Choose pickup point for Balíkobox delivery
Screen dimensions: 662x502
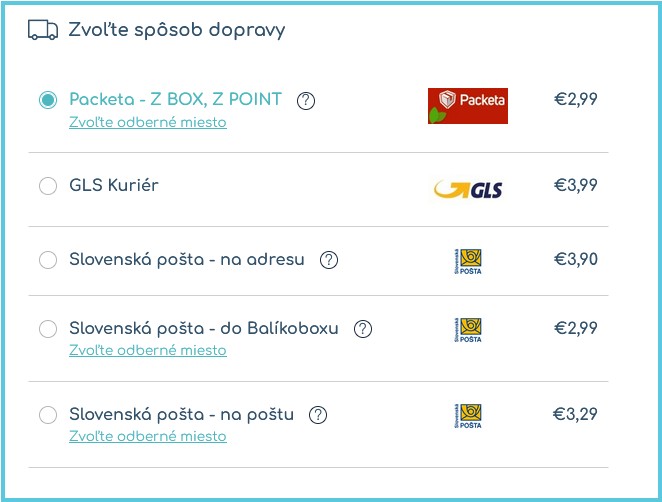[x=148, y=351]
